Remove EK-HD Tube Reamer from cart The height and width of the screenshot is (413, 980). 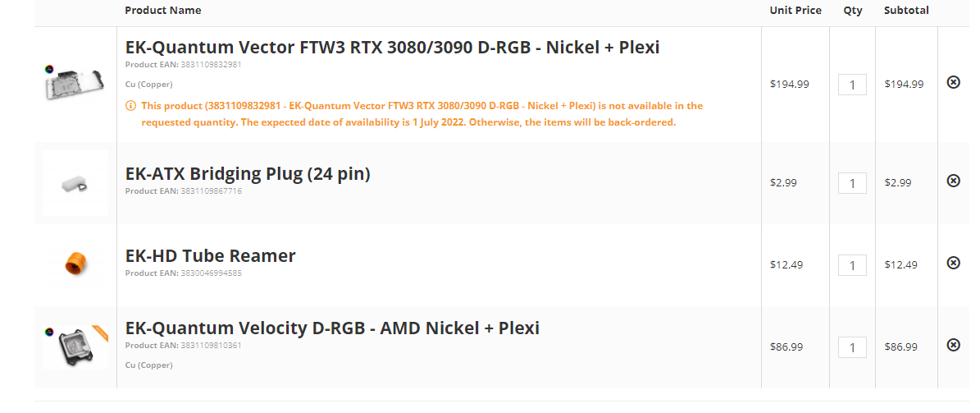coord(953,263)
